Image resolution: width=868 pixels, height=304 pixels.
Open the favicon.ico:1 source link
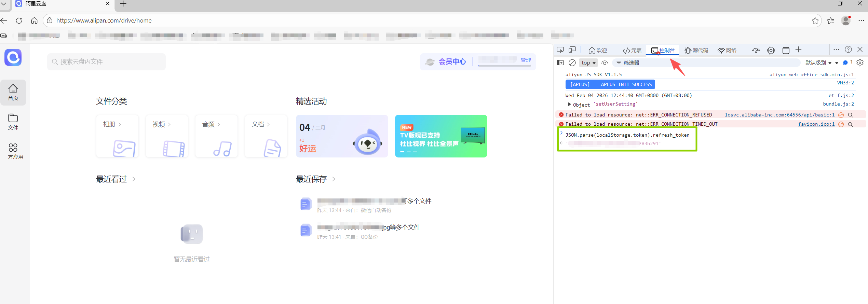click(816, 124)
